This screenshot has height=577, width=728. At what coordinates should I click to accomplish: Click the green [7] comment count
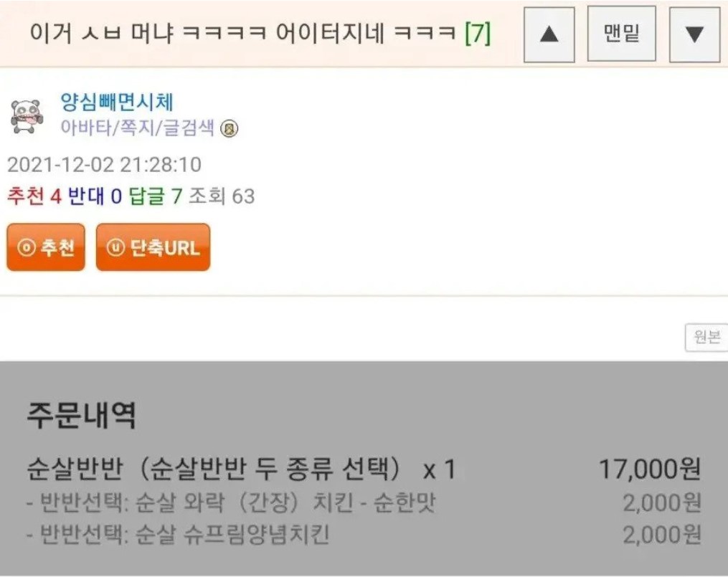(x=477, y=33)
